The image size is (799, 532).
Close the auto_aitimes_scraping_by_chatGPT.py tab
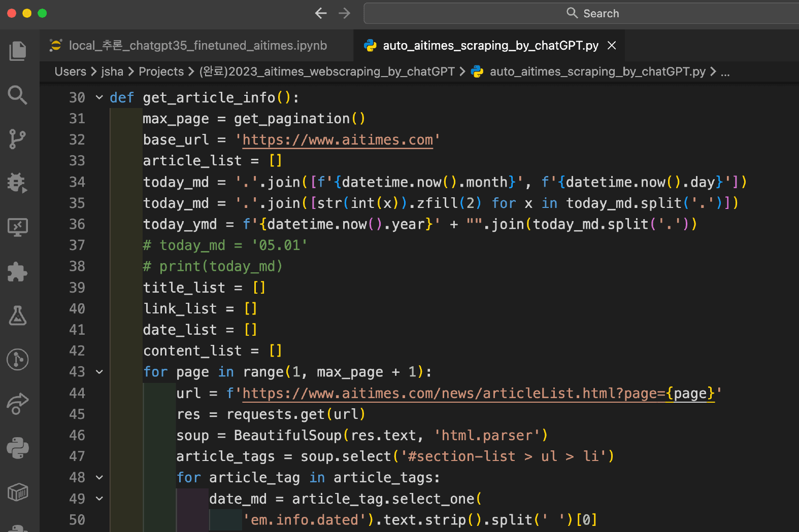coord(612,46)
